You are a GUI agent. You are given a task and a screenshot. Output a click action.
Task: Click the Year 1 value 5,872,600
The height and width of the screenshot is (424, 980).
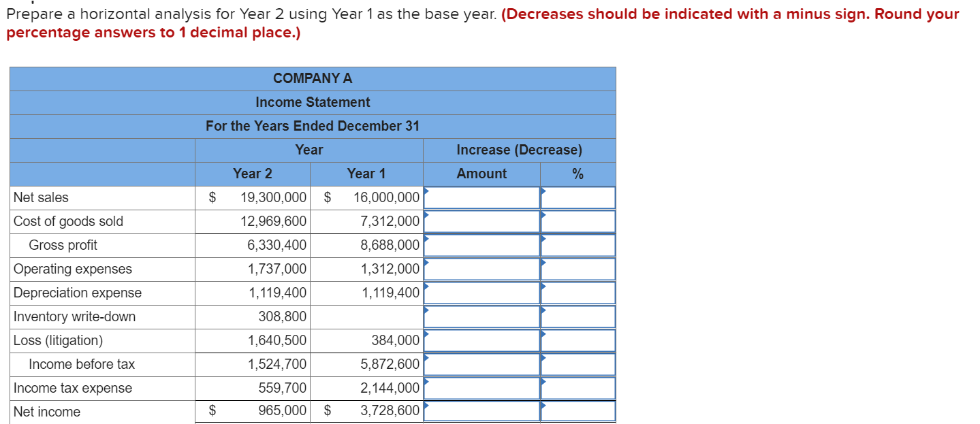(x=390, y=364)
